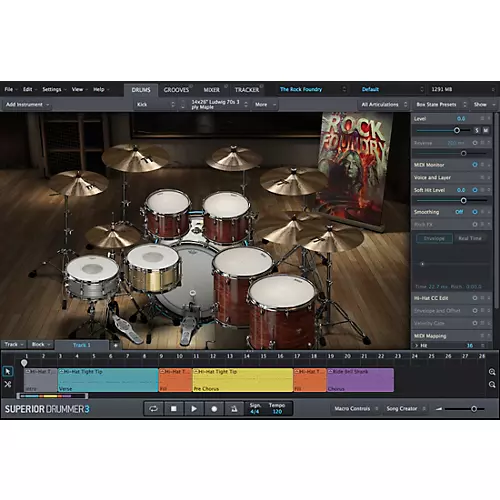This screenshot has height=500, width=500.
Task: Open the All Articulations dropdown
Action: [x=384, y=105]
